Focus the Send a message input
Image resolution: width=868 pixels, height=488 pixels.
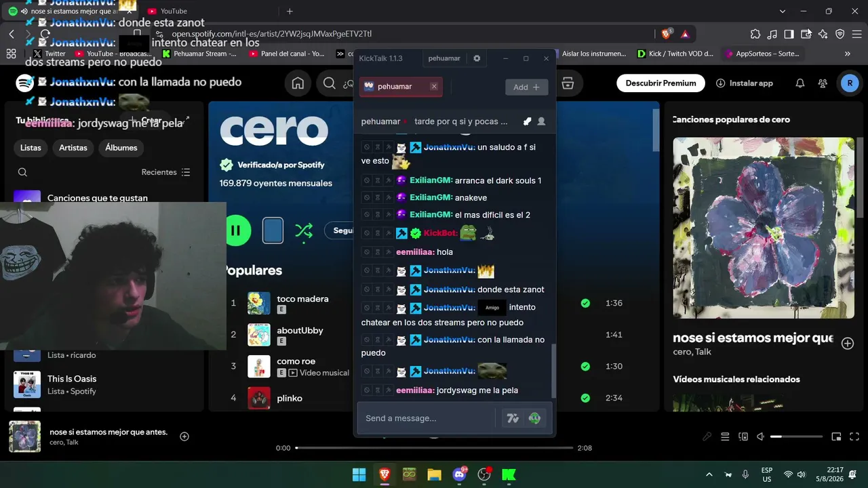(x=430, y=418)
